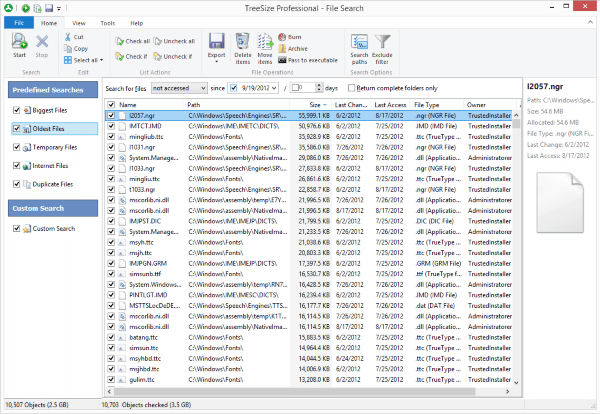The height and width of the screenshot is (414, 600).
Task: Expand the Select all dropdown arrow
Action: (101, 60)
